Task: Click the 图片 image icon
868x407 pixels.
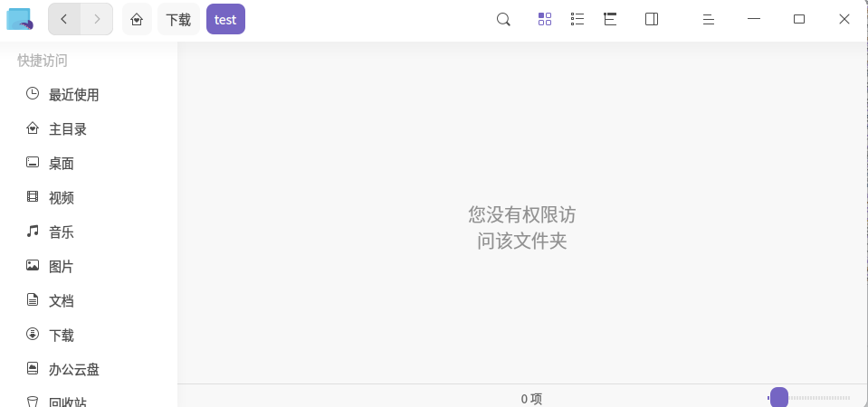Action: tap(33, 265)
